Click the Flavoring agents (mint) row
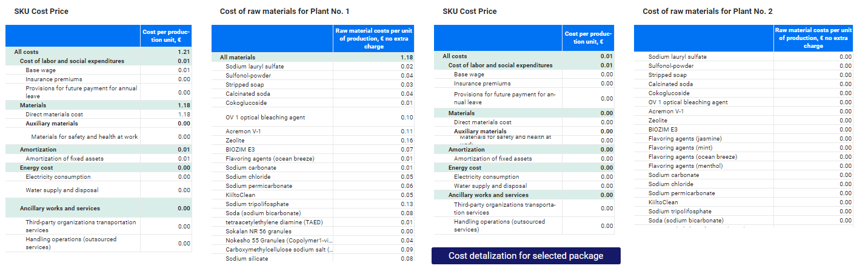Viewport: 868px width, 274px height. tap(743, 147)
